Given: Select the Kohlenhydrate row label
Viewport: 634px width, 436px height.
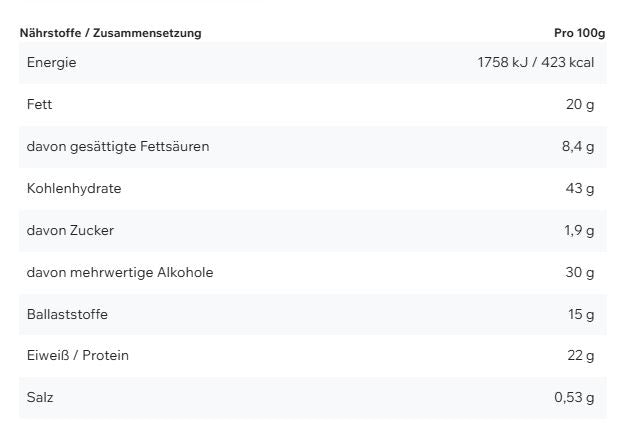Looking at the screenshot, I should (x=74, y=189).
